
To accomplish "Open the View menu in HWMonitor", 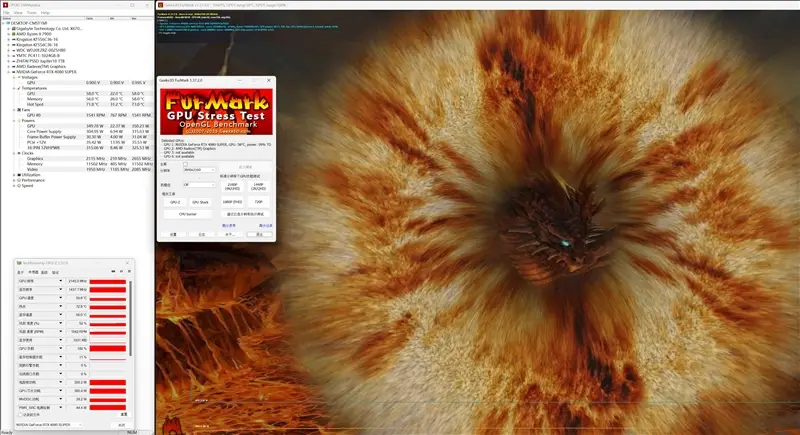I will tap(18, 12).
